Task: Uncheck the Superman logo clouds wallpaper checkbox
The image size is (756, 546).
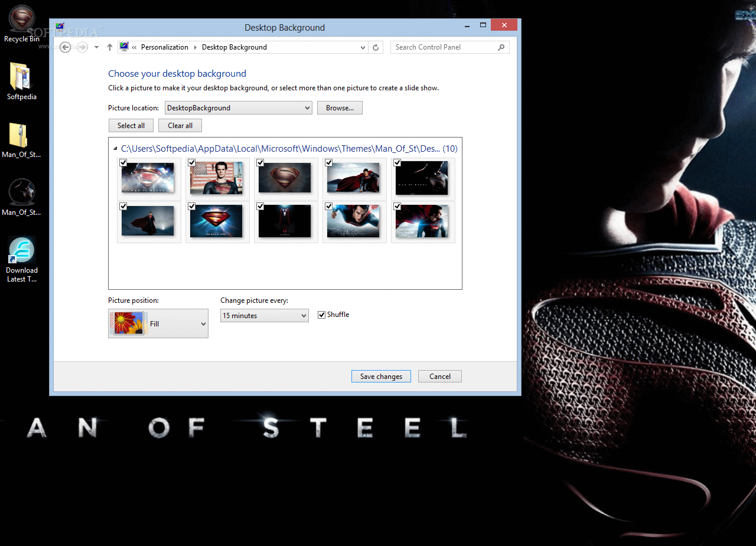Action: point(123,162)
